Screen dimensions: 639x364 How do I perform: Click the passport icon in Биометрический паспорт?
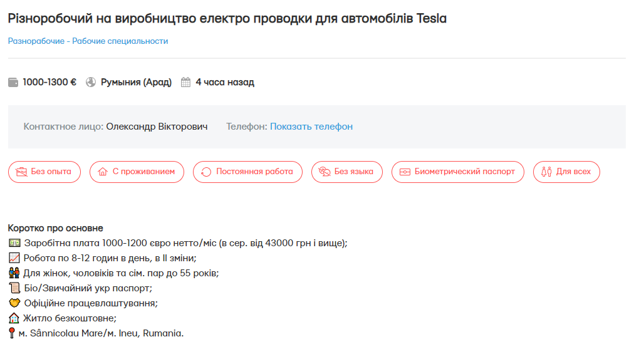(x=405, y=172)
